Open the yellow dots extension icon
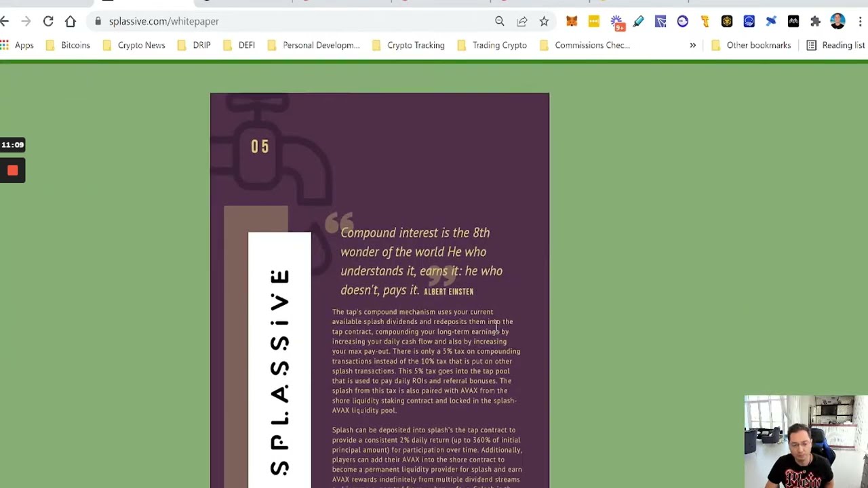Viewport: 868px width, 488px height. tap(594, 22)
